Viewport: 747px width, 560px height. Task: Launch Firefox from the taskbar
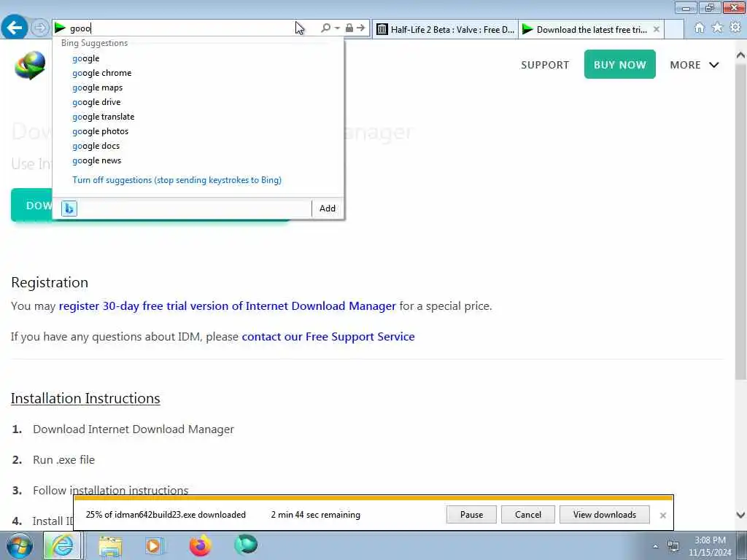[200, 545]
